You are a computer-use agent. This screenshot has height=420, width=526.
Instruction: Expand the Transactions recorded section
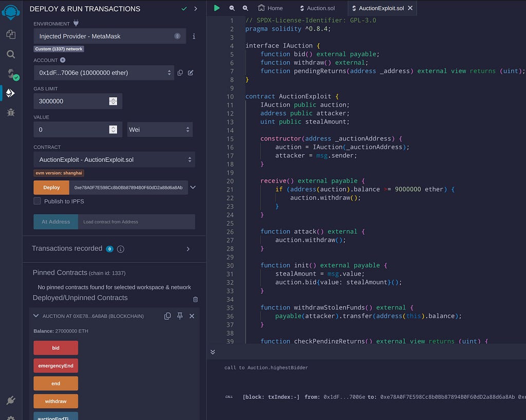tap(188, 249)
